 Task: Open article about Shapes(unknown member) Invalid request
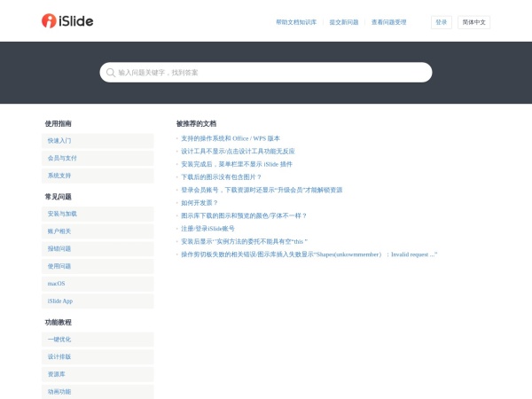click(309, 254)
